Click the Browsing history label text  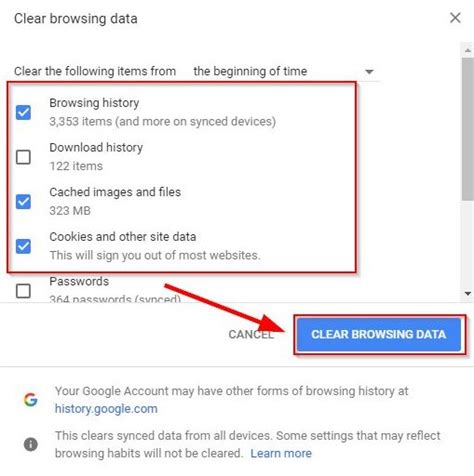(94, 103)
